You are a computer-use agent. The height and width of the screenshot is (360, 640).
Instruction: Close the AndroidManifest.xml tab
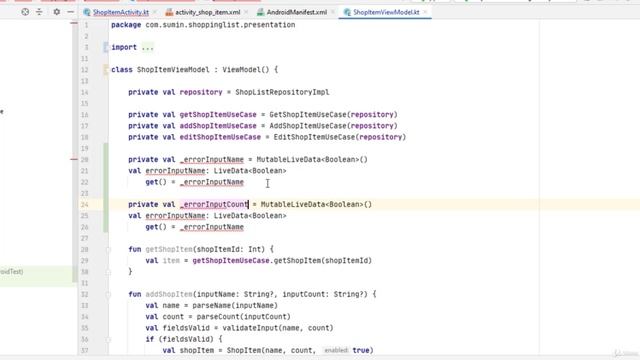pos(333,12)
